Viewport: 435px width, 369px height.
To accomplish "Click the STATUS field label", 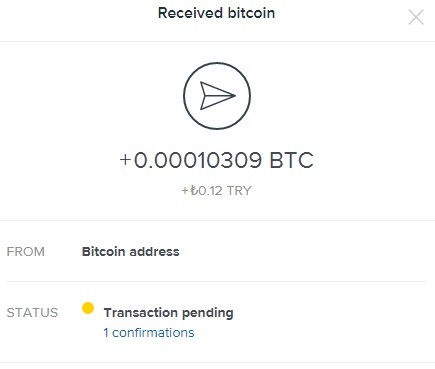I will pos(32,313).
